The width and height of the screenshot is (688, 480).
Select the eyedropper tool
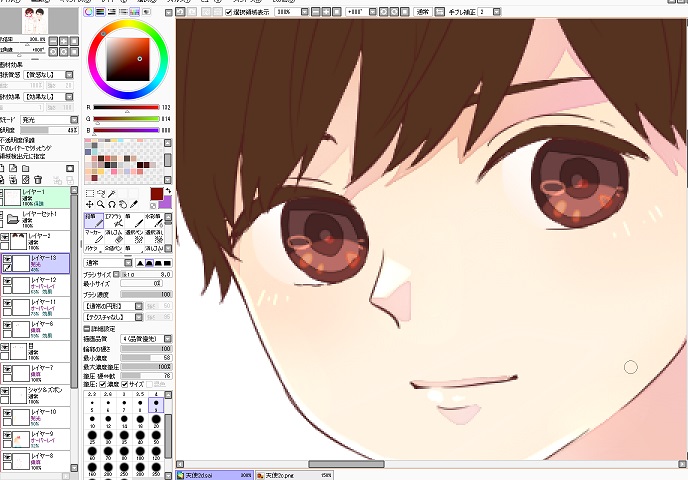tap(134, 204)
